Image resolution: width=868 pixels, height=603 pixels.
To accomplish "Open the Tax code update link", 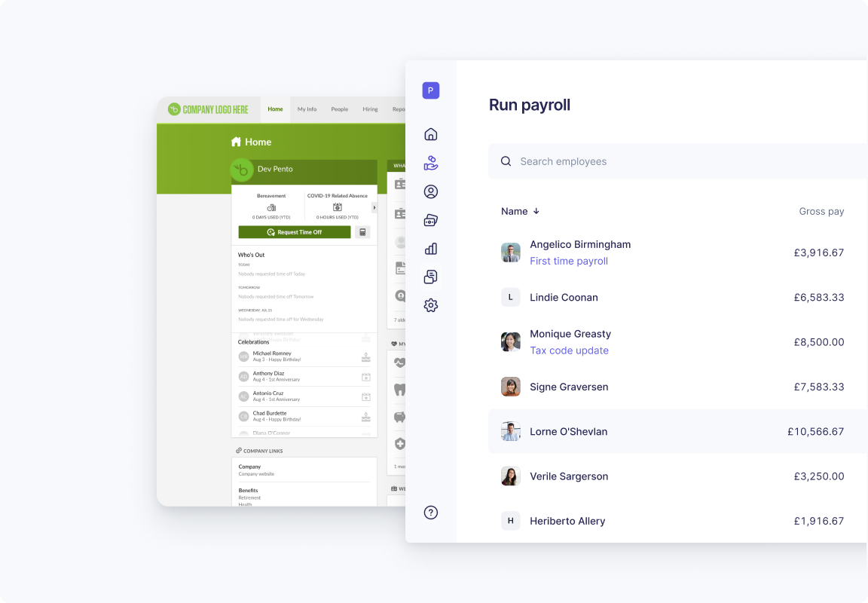I will pos(569,350).
